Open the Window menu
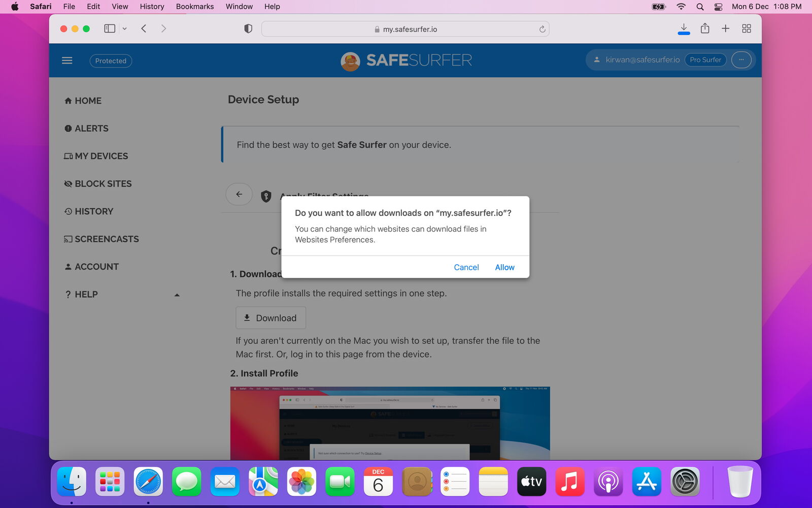812x508 pixels. (239, 7)
